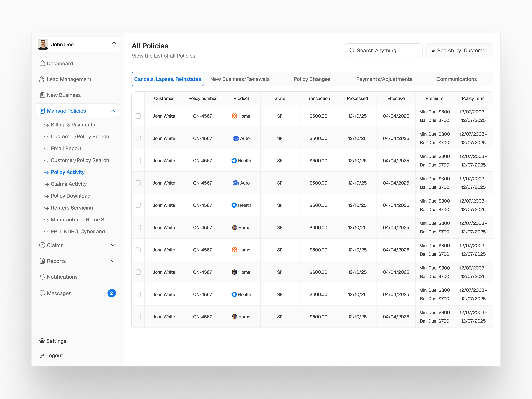The height and width of the screenshot is (399, 532).
Task: Open the John Doe account switcher chevrons
Action: tap(114, 44)
